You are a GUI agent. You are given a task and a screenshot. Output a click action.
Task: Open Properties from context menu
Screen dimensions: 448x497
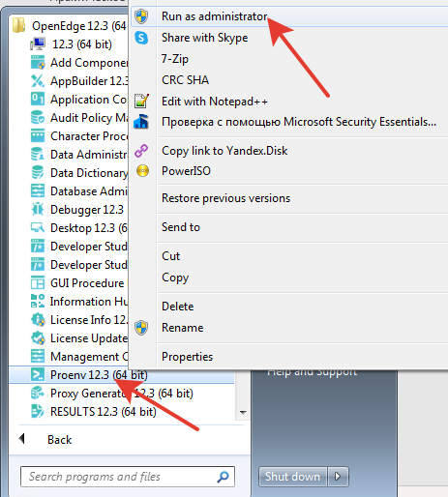(x=187, y=357)
